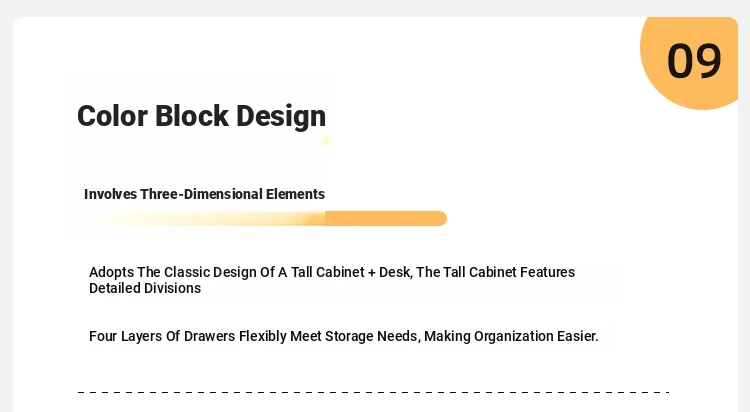Click the "Detailed Divisions" text line

coord(145,288)
